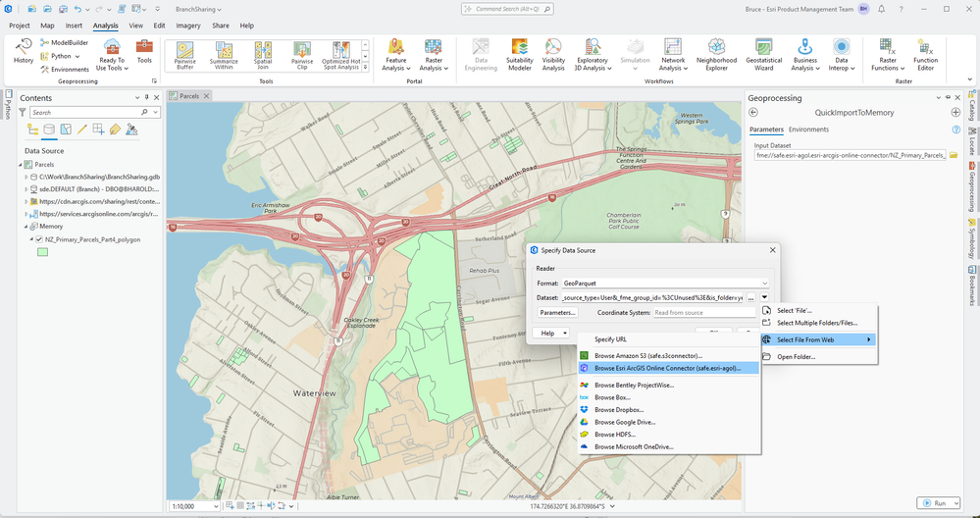Open Neighborhood Explorer

tap(717, 55)
